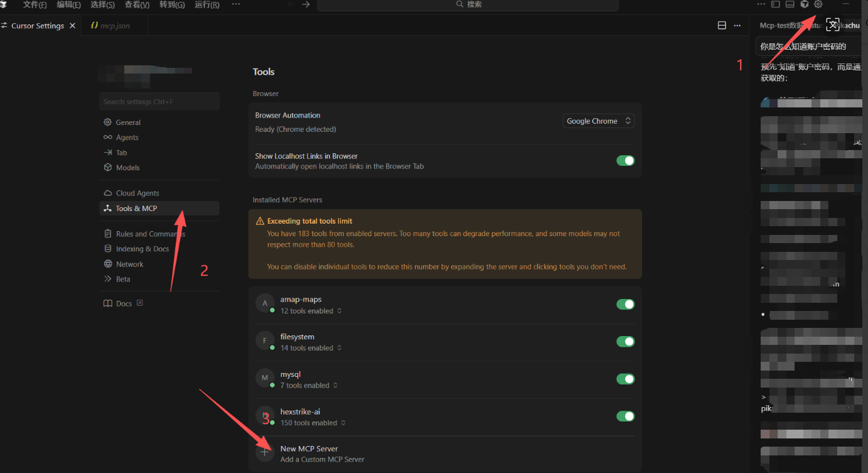Toggle the primary sidebar layout icon

coord(776,4)
